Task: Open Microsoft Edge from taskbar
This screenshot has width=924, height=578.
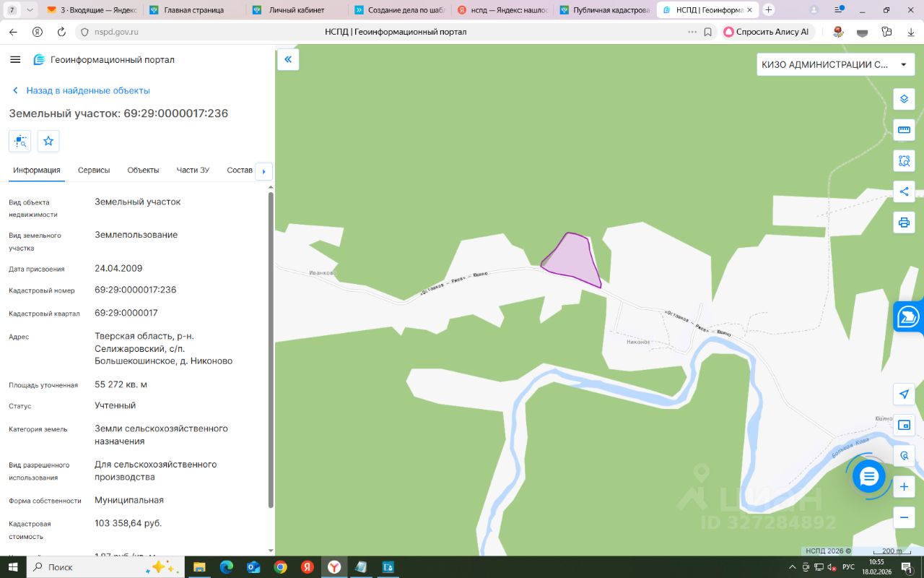Action: point(227,567)
